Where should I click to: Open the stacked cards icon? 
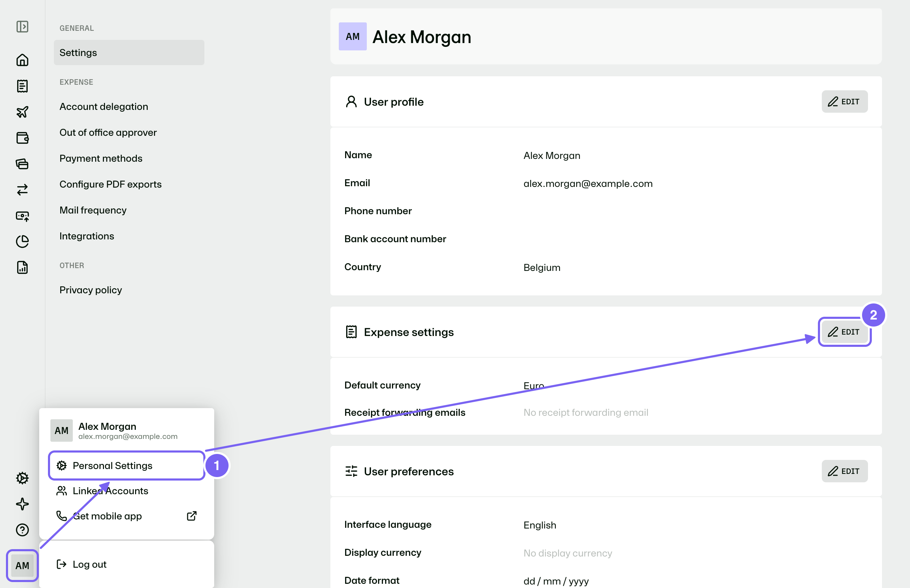tap(22, 164)
